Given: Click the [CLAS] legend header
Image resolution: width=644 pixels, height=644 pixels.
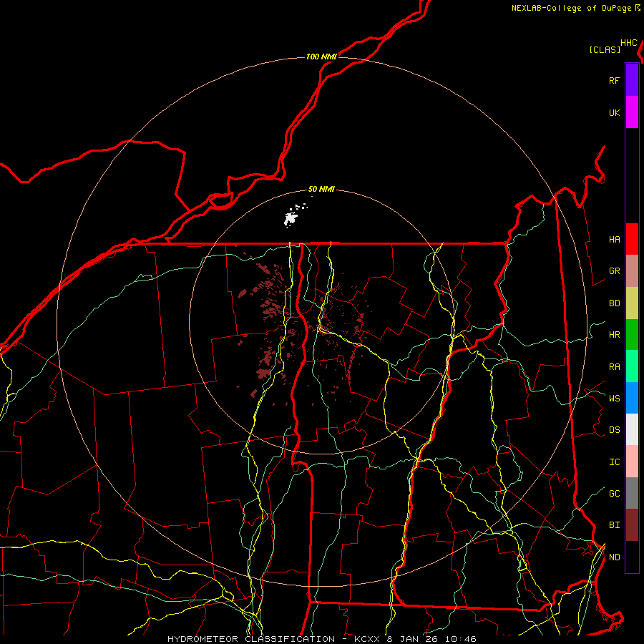Looking at the screenshot, I should pos(605,49).
